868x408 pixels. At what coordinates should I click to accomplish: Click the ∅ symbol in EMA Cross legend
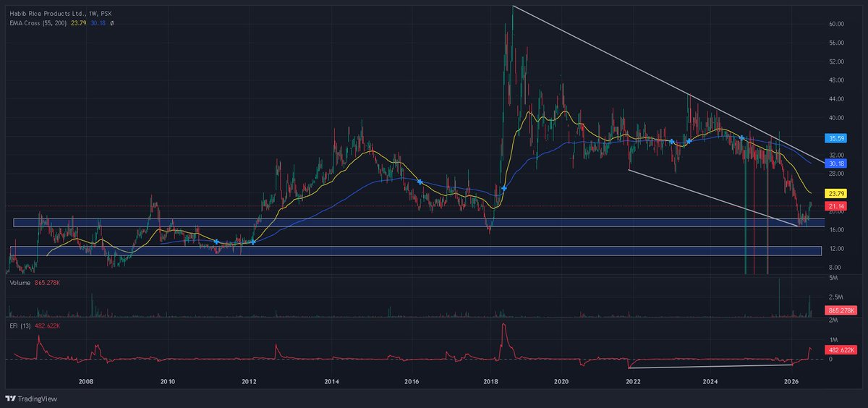tap(112, 23)
